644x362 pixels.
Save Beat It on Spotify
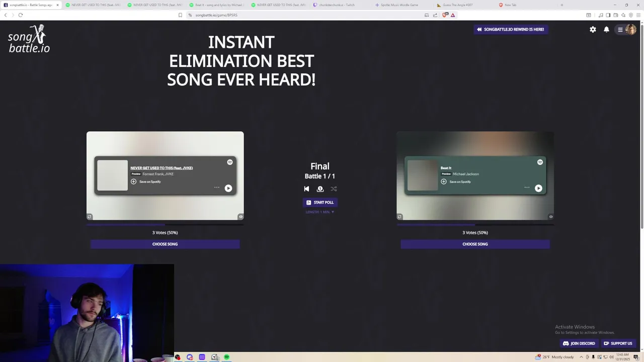coord(456,182)
